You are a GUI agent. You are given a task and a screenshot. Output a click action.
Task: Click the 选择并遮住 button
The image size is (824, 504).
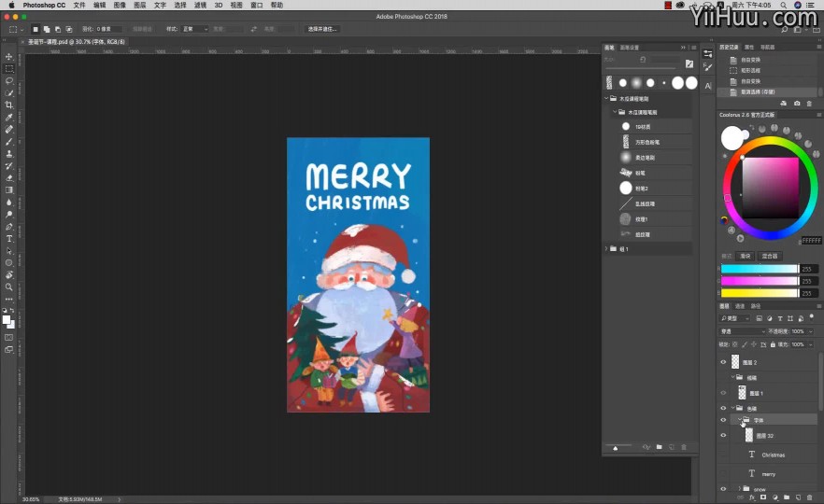(322, 30)
